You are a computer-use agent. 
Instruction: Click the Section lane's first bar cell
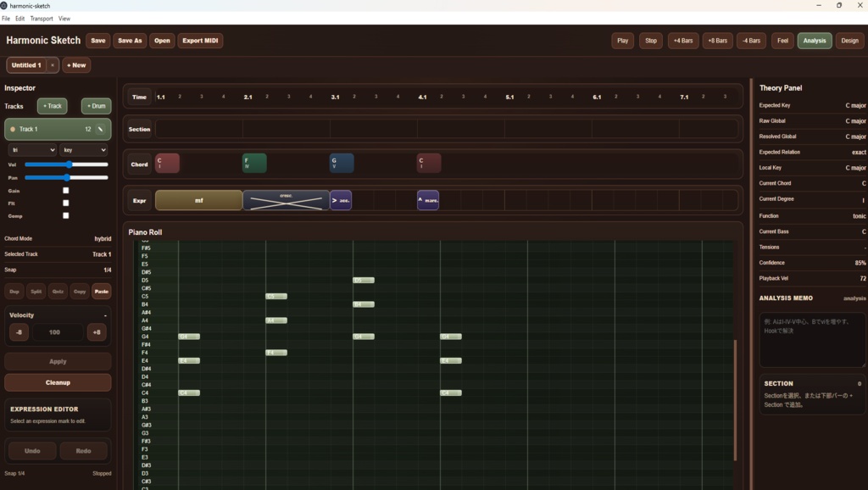pos(198,129)
